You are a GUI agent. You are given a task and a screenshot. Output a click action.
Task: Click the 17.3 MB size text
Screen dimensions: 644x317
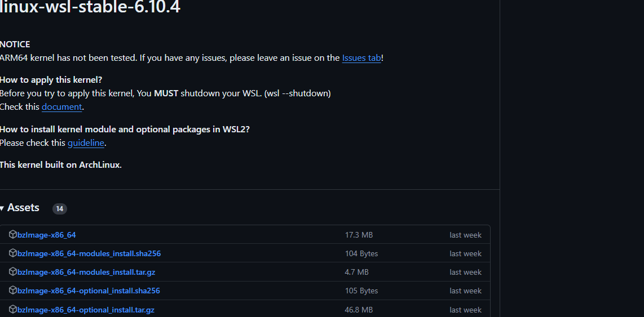click(359, 235)
